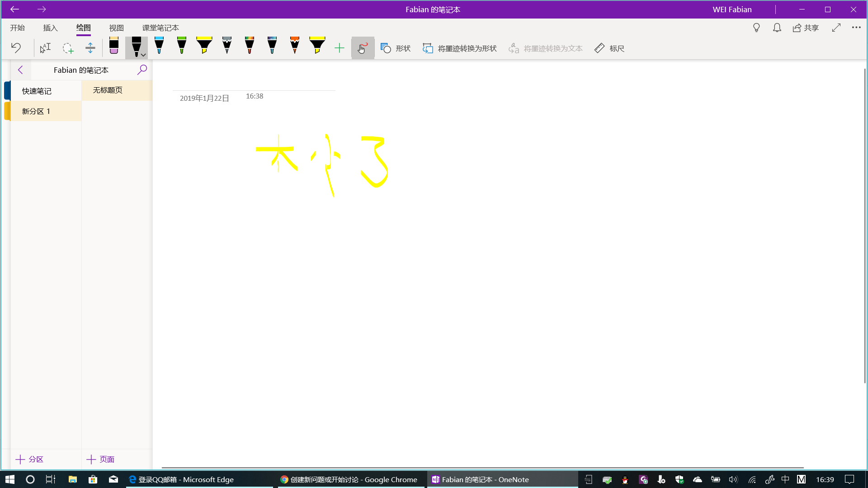Screen dimensions: 868x488
Task: Open Windows Start menu
Action: click(10, 479)
